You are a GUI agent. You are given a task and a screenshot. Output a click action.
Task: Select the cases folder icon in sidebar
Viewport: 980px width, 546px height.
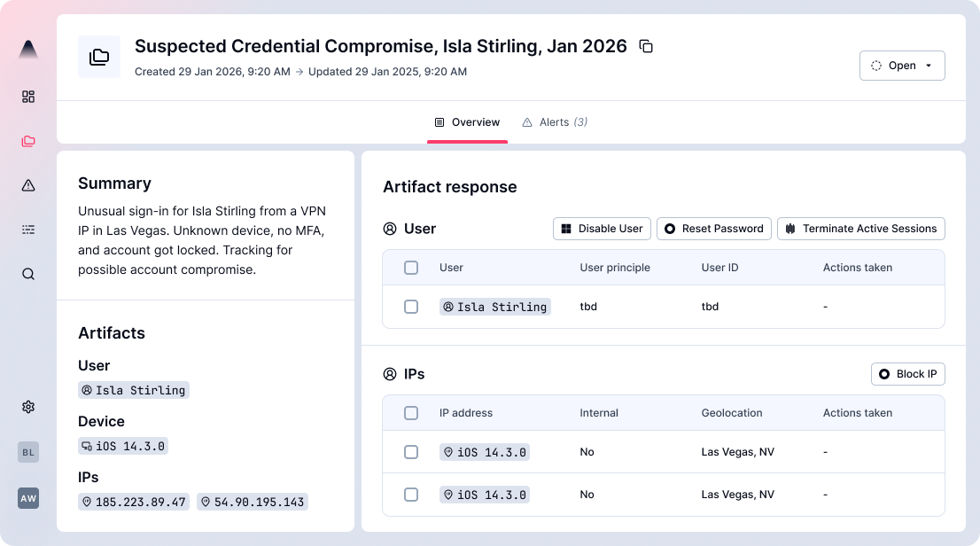(28, 141)
